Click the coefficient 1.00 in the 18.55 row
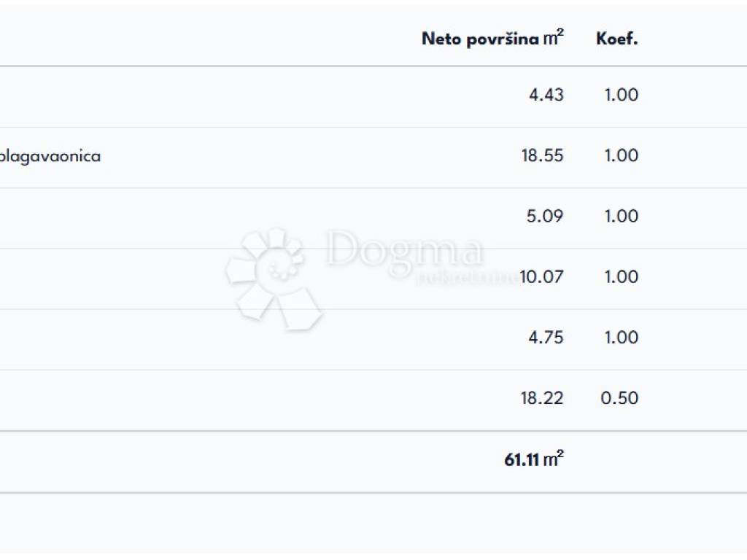747x560 pixels. pyautogui.click(x=621, y=155)
